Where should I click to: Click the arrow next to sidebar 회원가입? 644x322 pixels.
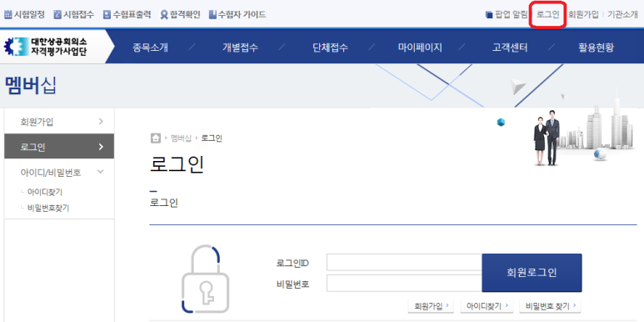[101, 121]
